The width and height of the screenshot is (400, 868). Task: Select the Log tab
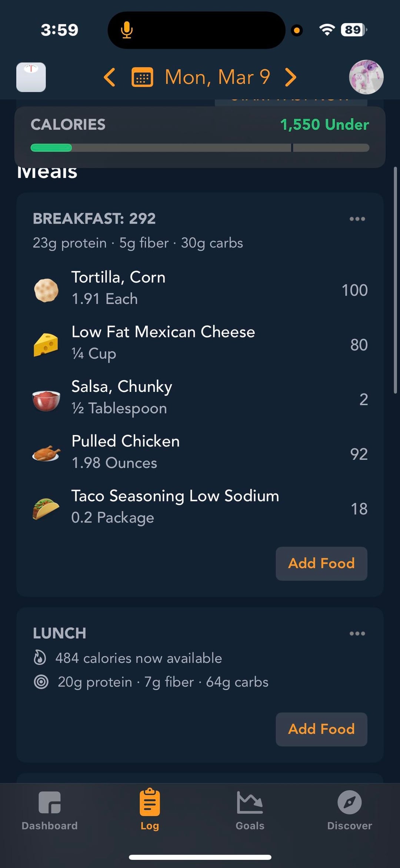click(x=150, y=810)
